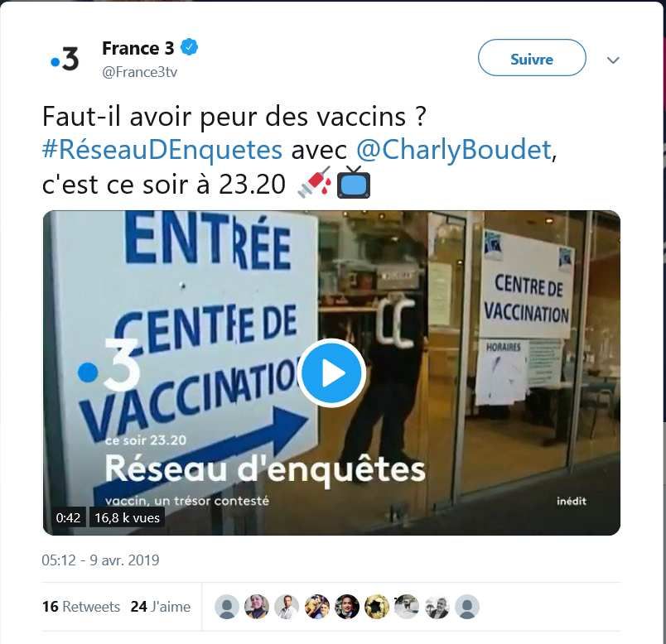
Task: Click the fifth liker avatar with dark hair
Action: tap(347, 607)
